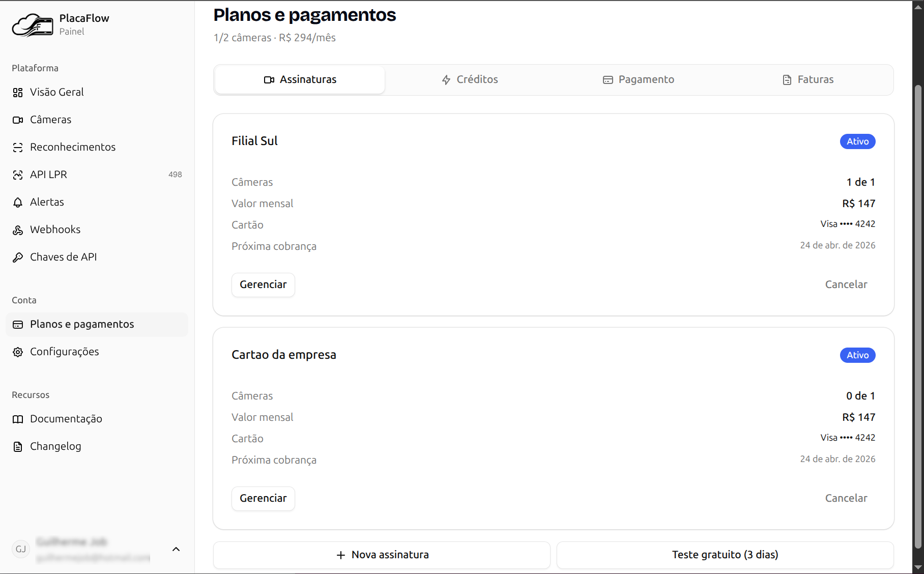Click the API LPR icon
This screenshot has width=924, height=574.
click(18, 175)
